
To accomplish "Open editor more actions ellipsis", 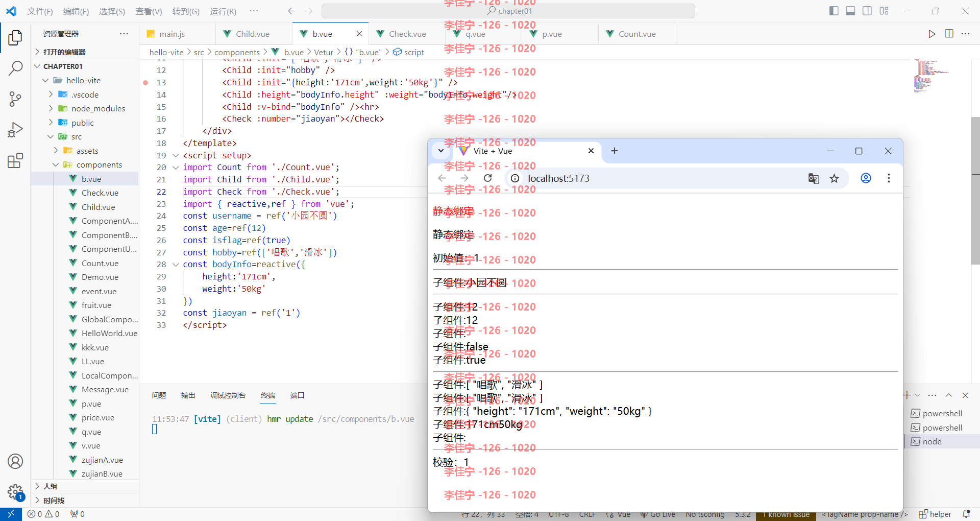I will [965, 34].
